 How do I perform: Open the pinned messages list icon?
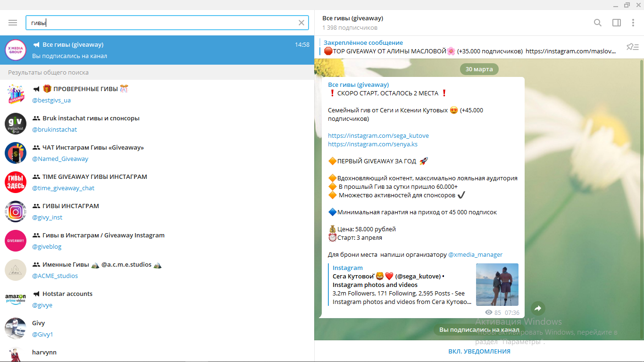[632, 47]
